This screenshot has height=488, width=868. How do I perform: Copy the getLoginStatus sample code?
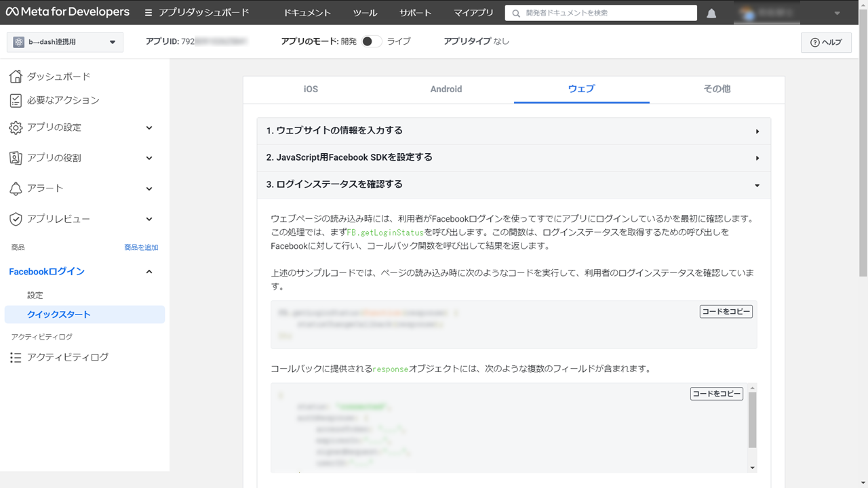tap(726, 311)
